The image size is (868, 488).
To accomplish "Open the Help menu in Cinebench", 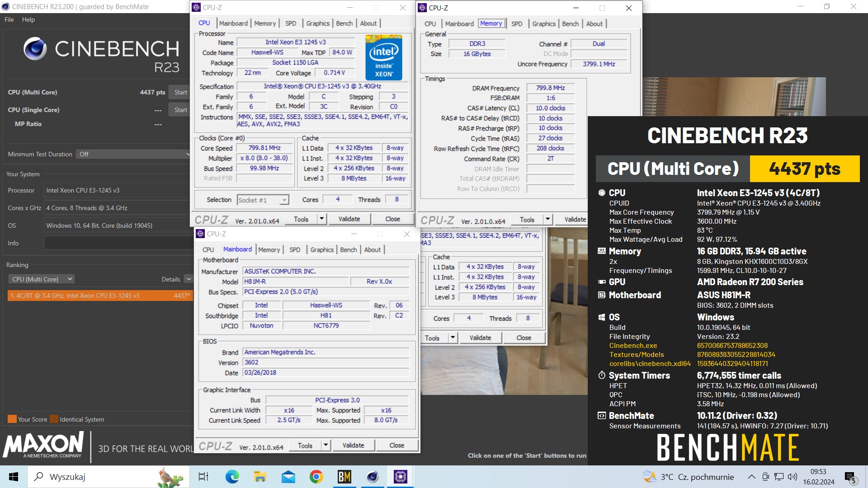I will pos(28,19).
